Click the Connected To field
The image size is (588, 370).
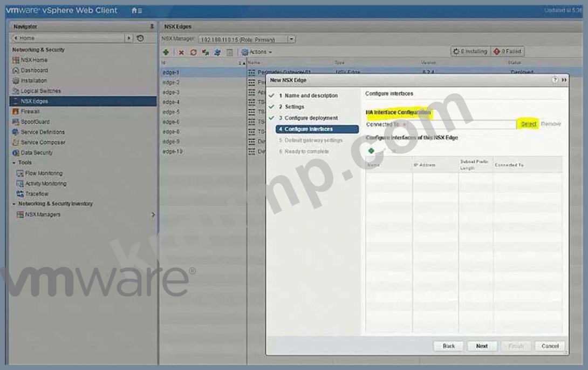(x=461, y=124)
